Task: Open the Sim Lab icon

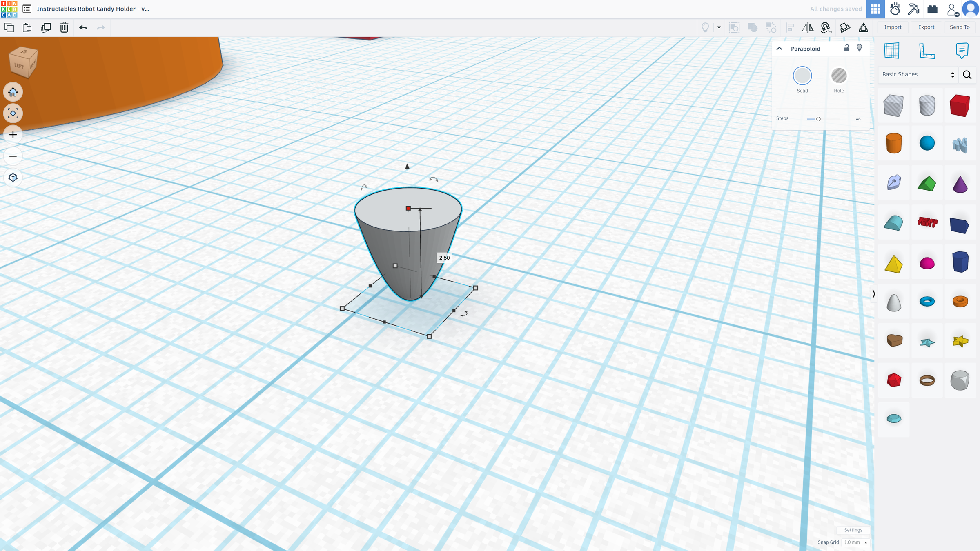Action: click(x=895, y=9)
